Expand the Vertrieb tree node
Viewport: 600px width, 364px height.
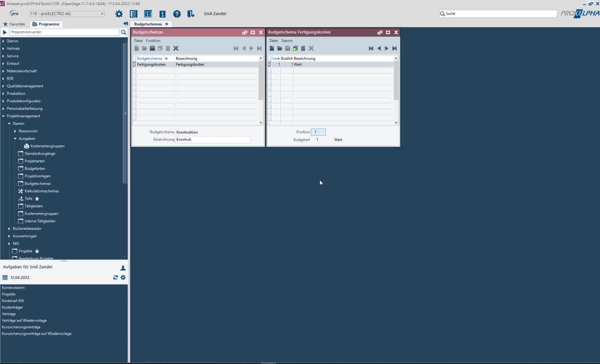(3, 49)
